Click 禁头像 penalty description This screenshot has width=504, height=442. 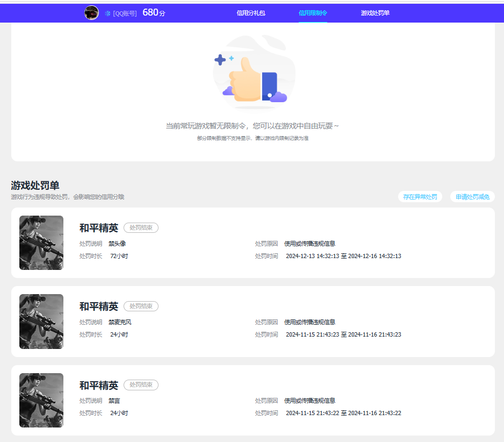[x=117, y=244]
